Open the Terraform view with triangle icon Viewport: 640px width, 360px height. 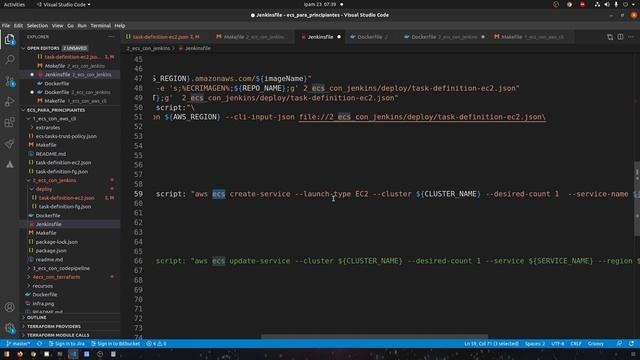(x=9, y=164)
